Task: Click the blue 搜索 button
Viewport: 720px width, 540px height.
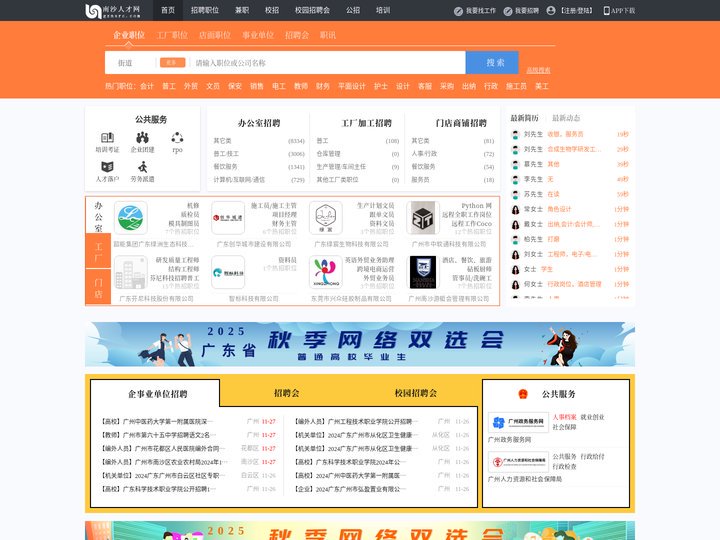Action: 492,62
